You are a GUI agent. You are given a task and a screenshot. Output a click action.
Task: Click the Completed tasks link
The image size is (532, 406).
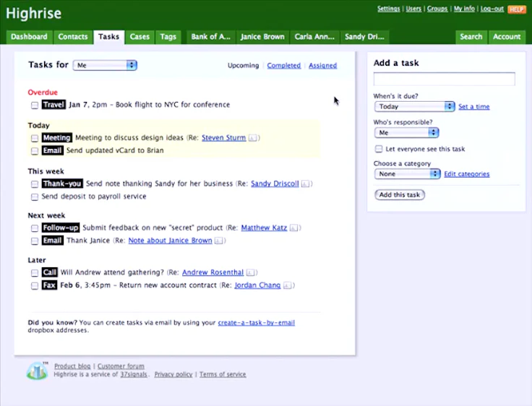[283, 66]
